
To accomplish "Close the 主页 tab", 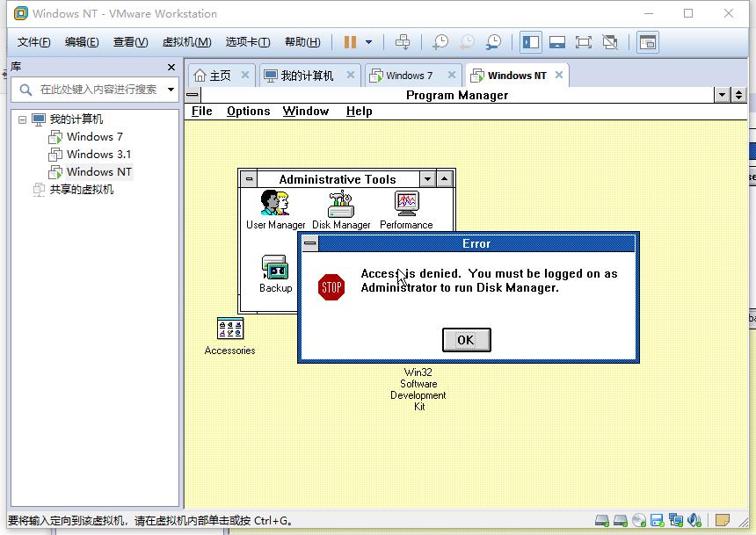I will (x=245, y=76).
